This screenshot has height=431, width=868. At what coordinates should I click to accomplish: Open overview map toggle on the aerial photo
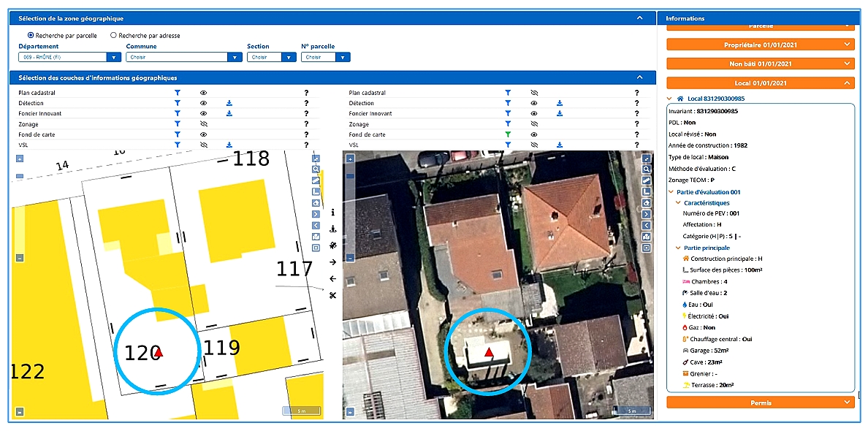pyautogui.click(x=350, y=411)
